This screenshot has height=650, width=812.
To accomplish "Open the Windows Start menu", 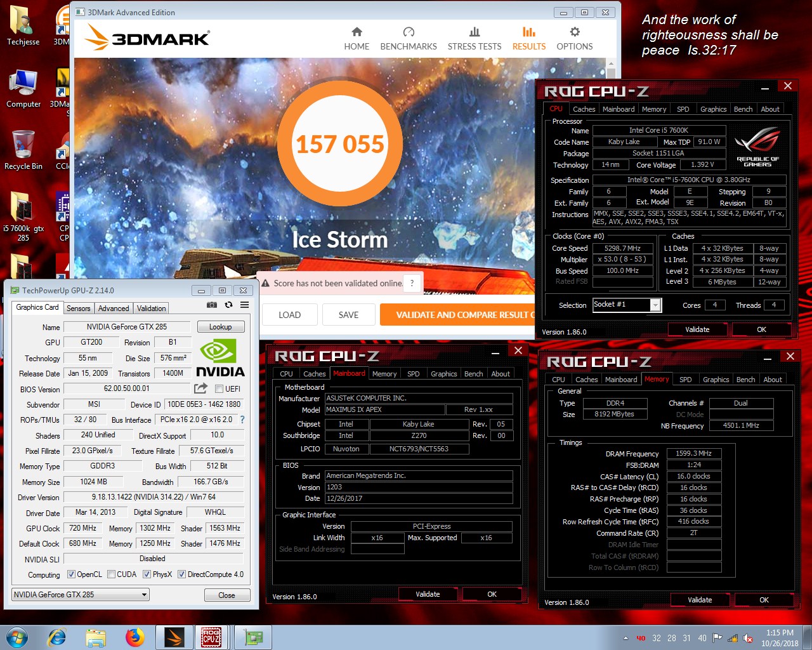I will pyautogui.click(x=16, y=637).
